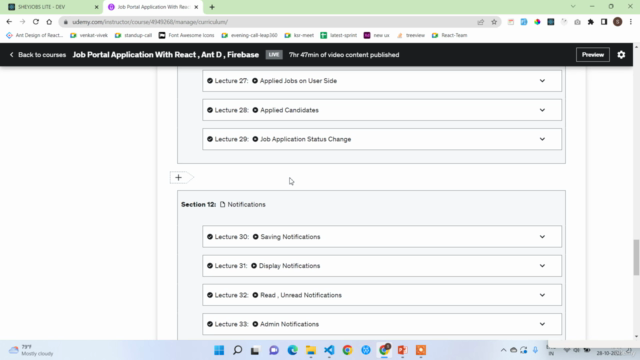The image size is (640, 360).
Task: Open treeview bookmark
Action: point(411,36)
